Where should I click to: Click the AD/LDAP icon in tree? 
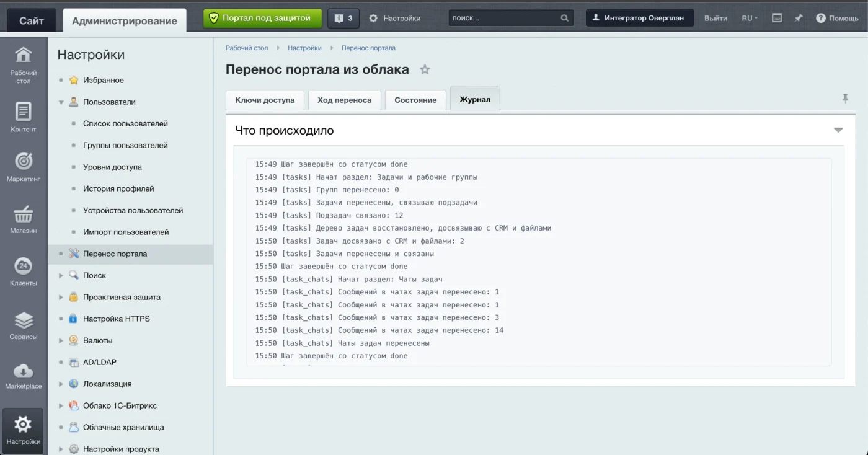pos(74,362)
